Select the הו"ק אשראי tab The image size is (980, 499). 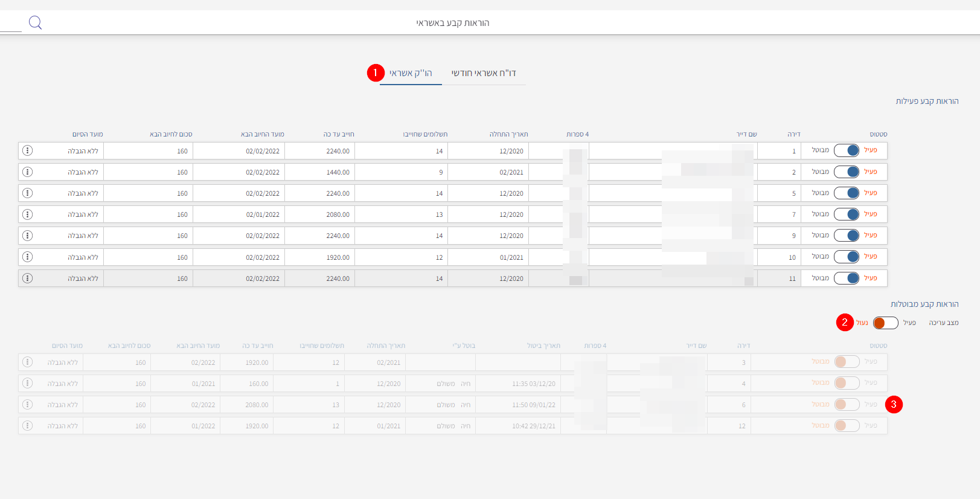pos(411,73)
